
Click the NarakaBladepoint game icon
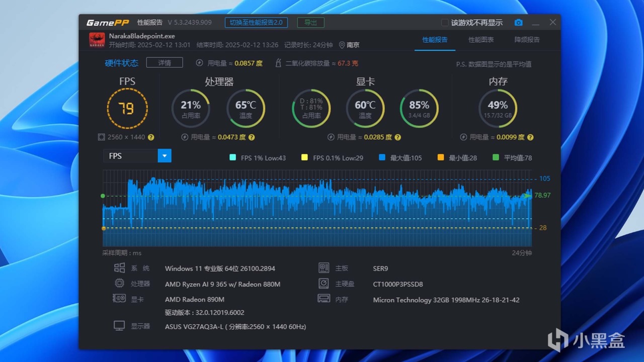click(97, 40)
